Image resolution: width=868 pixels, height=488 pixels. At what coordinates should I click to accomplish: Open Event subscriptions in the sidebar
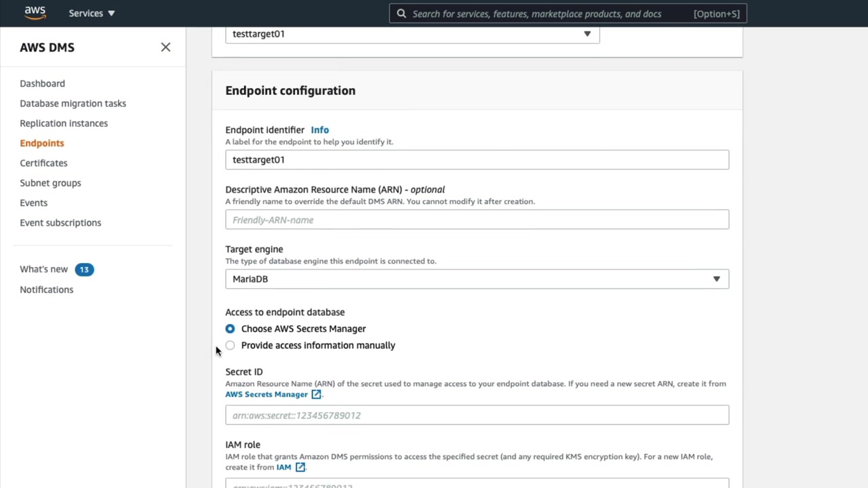(x=60, y=223)
